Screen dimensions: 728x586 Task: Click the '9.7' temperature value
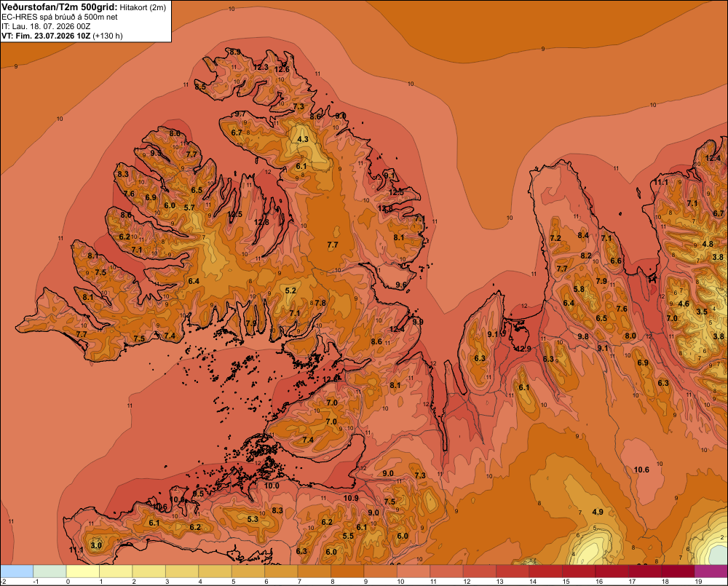pos(240,114)
